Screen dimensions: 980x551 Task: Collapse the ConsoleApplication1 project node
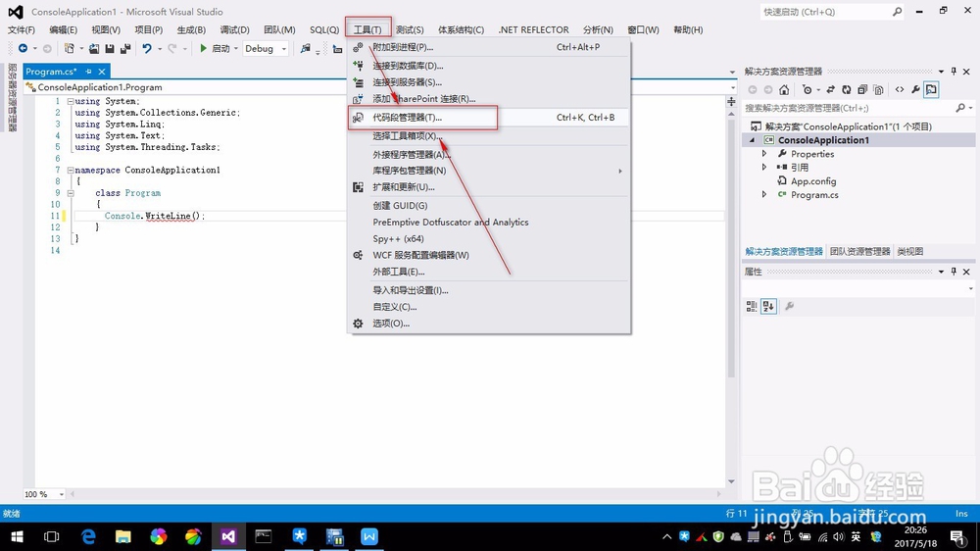(752, 140)
